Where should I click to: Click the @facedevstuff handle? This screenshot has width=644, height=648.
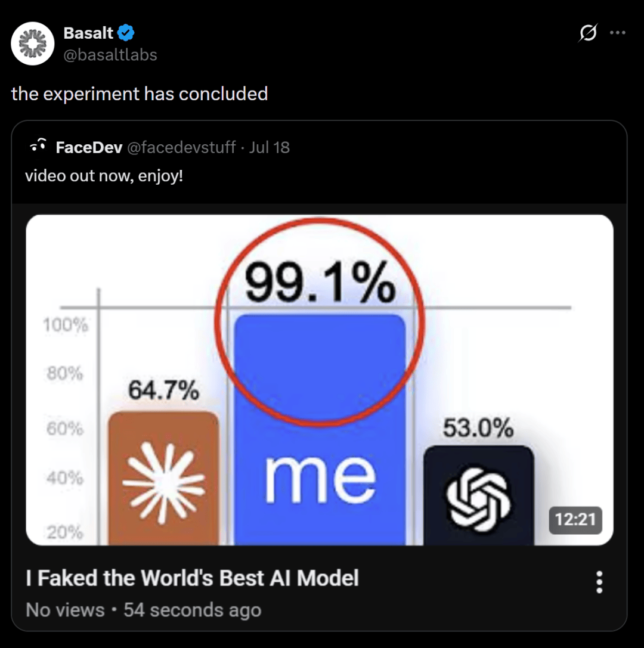181,147
